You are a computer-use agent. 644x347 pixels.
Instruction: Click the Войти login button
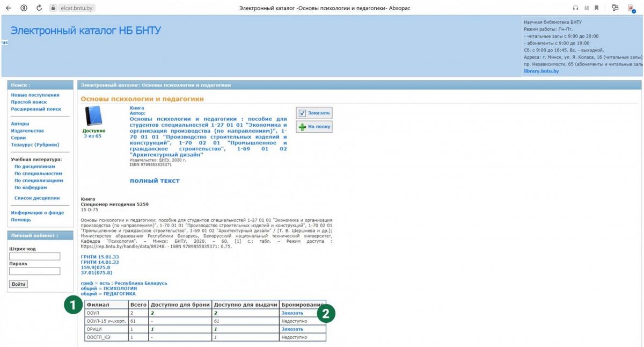point(19,284)
